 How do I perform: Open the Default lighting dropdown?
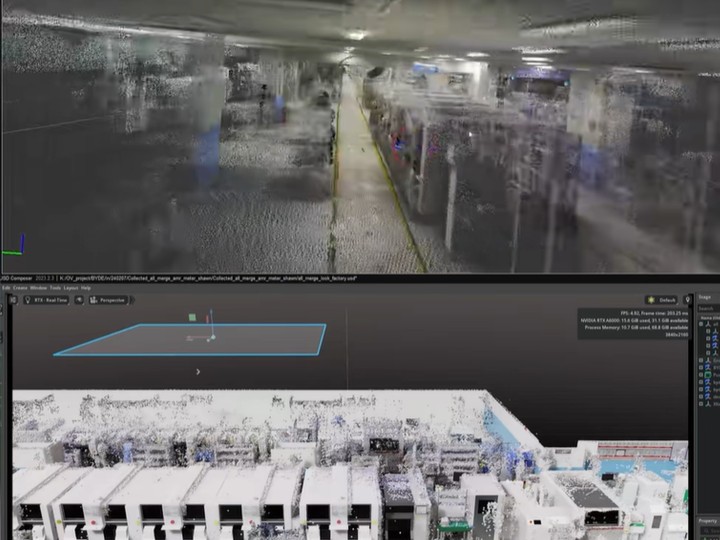(662, 300)
